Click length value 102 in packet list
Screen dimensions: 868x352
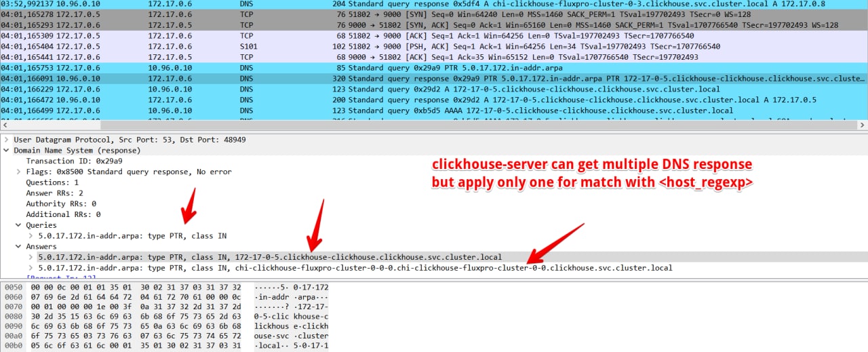[x=339, y=46]
